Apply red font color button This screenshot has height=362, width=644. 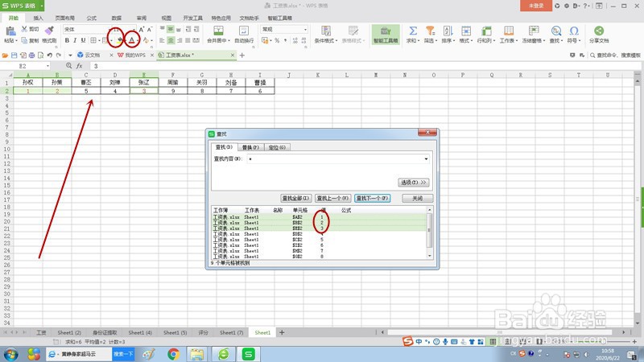(x=131, y=40)
